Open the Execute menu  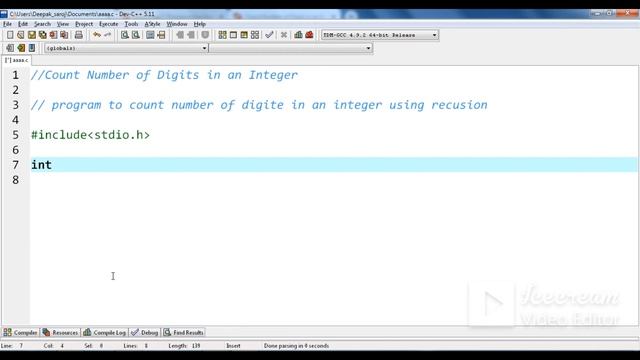pos(109,24)
